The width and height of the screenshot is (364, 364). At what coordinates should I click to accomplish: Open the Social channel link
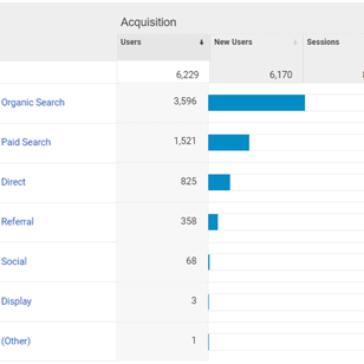click(x=14, y=261)
